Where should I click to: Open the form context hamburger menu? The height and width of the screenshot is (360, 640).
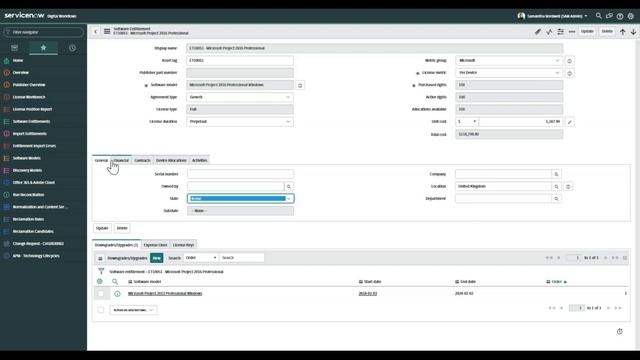[x=107, y=31]
